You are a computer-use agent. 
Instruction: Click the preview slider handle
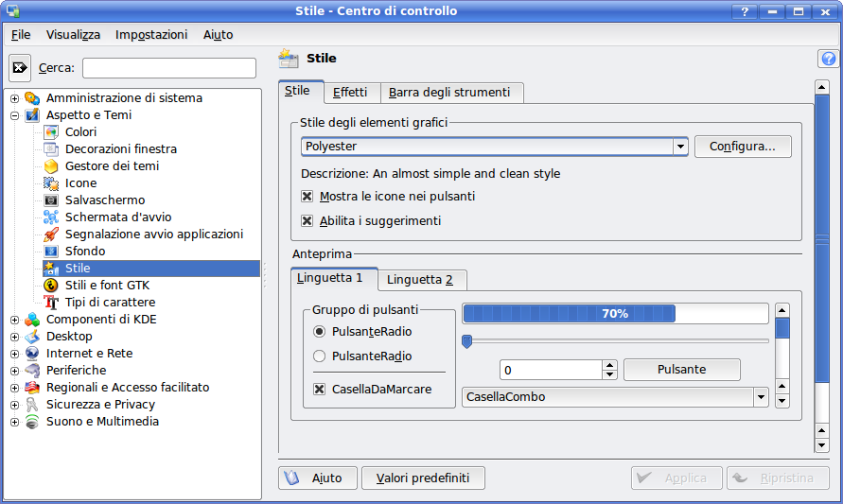(x=467, y=340)
